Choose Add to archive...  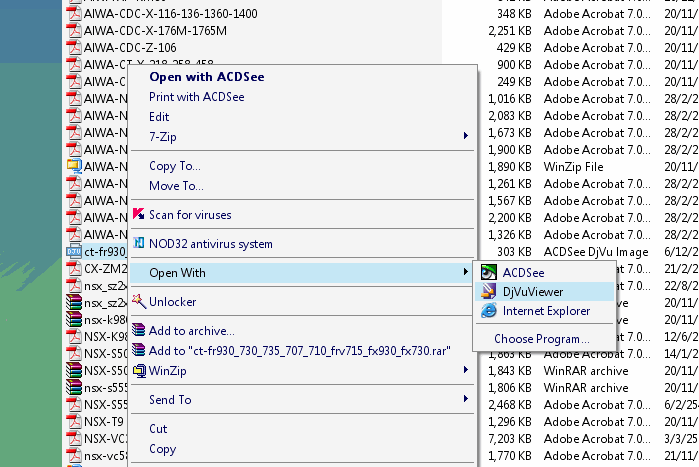click(192, 331)
